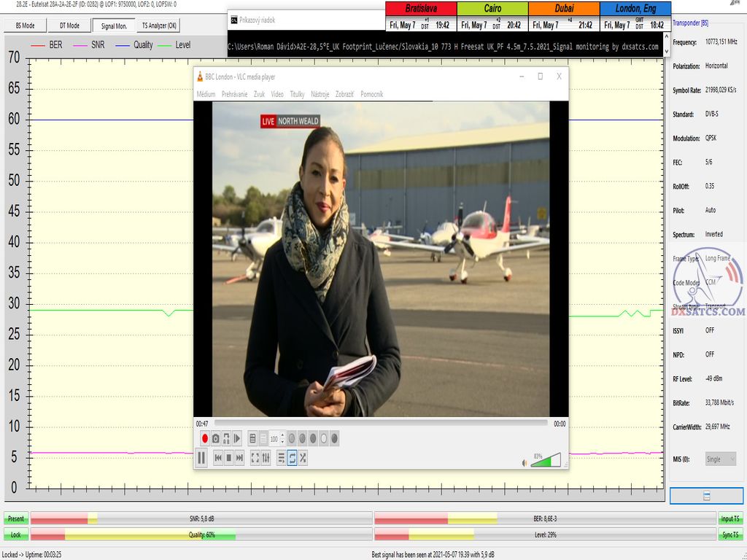Open extended settings equalizer icon

pos(266,458)
